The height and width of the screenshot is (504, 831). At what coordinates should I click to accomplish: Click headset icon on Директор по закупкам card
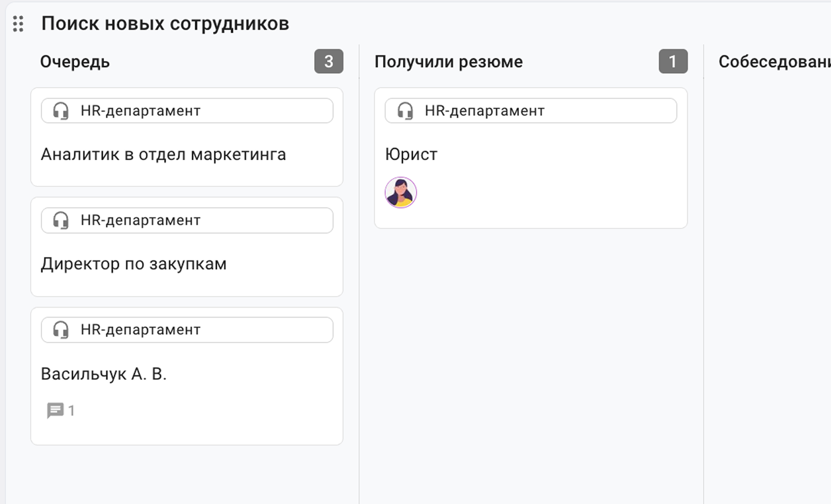(61, 221)
